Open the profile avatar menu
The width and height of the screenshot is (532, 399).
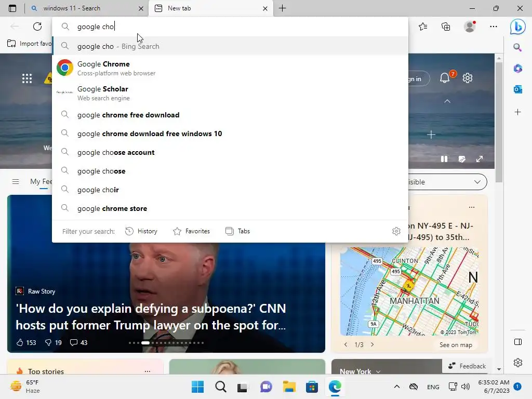point(470,26)
